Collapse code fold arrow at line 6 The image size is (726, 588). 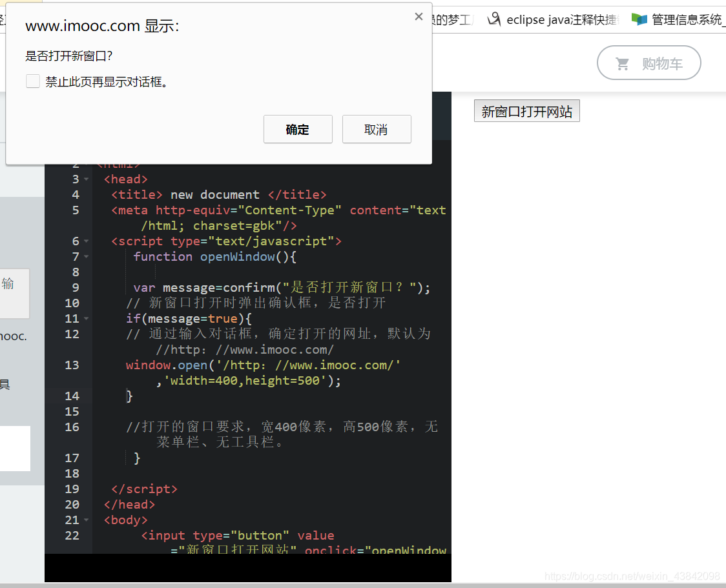[x=86, y=241]
